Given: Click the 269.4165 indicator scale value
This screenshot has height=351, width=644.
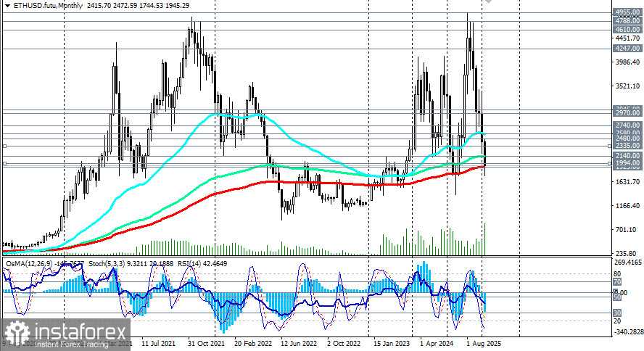Looking at the screenshot, I should tap(628, 263).
